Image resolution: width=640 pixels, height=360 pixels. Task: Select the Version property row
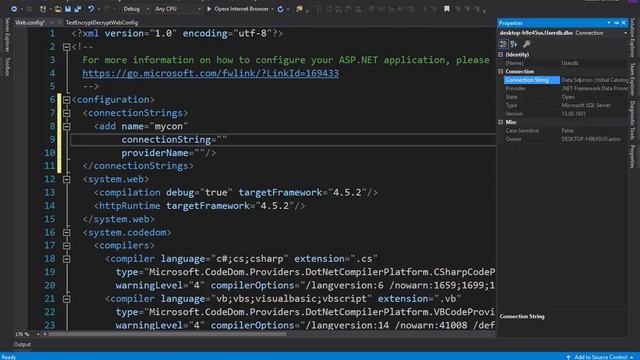click(x=566, y=114)
